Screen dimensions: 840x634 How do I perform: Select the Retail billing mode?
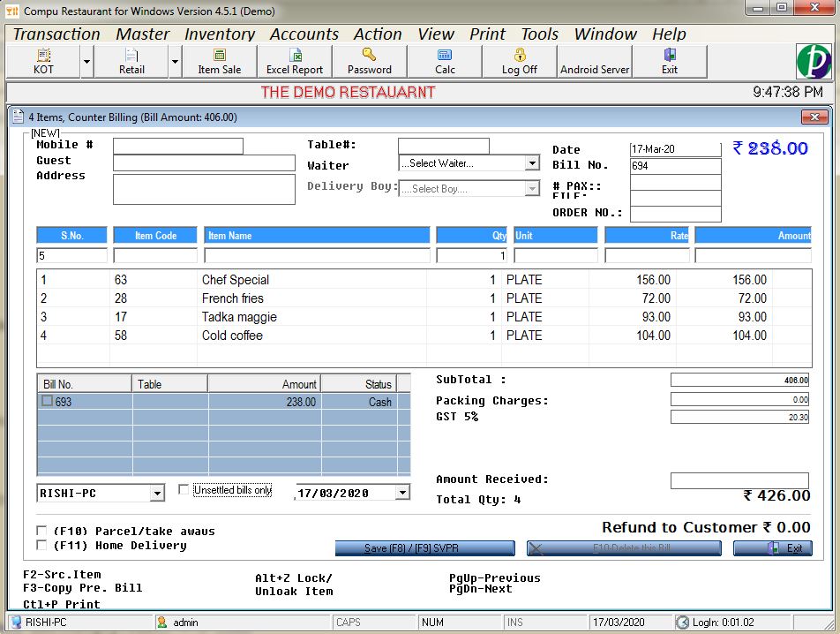tap(131, 62)
